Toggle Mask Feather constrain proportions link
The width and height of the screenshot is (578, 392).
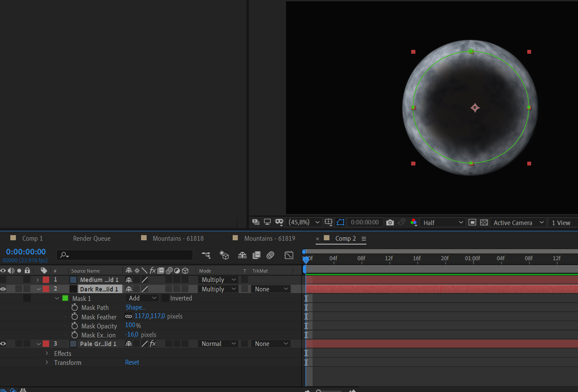pos(129,316)
